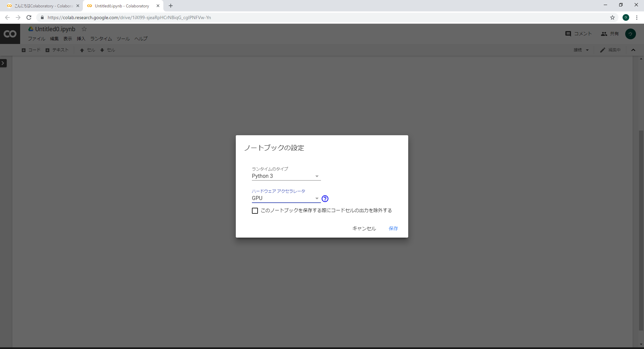Open the Google account avatar

[631, 34]
